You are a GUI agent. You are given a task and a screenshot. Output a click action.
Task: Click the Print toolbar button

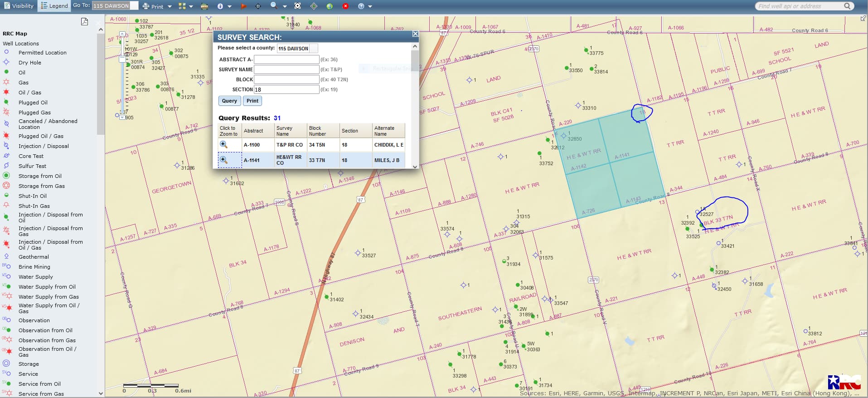(153, 6)
